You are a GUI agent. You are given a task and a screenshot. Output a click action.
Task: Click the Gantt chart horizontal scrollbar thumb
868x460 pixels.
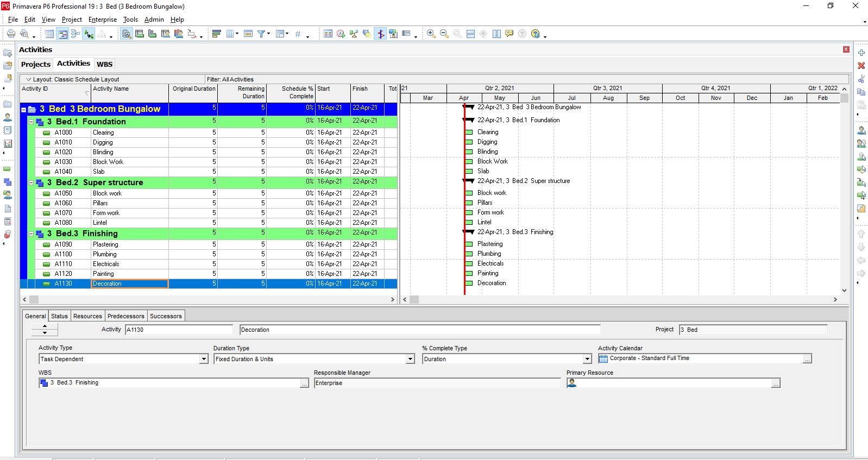pyautogui.click(x=414, y=299)
